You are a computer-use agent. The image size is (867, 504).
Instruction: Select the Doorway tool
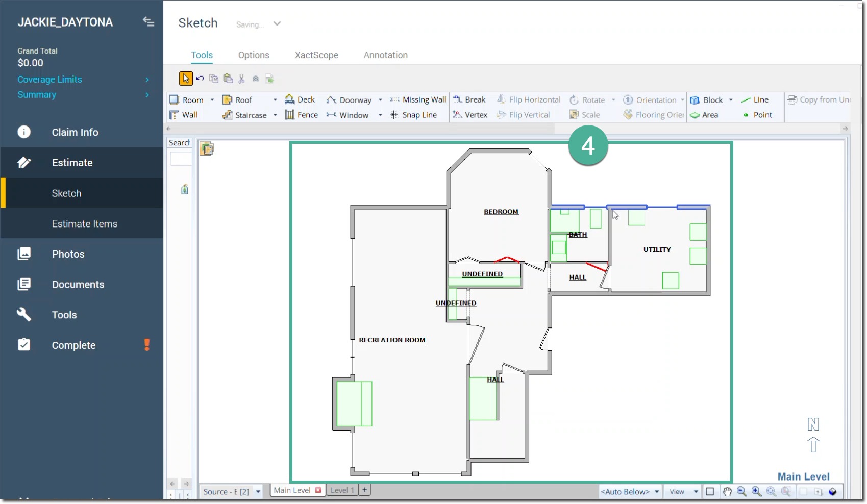349,100
